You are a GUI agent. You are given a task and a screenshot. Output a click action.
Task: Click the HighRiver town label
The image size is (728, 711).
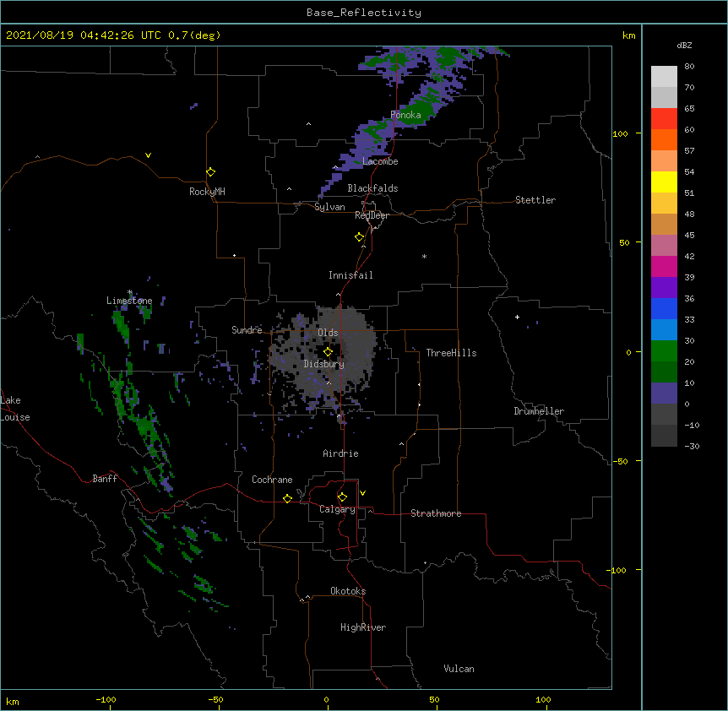click(x=363, y=627)
